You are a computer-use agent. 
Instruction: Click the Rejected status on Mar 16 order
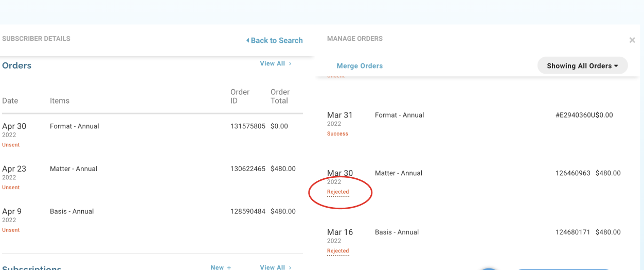coord(338,251)
